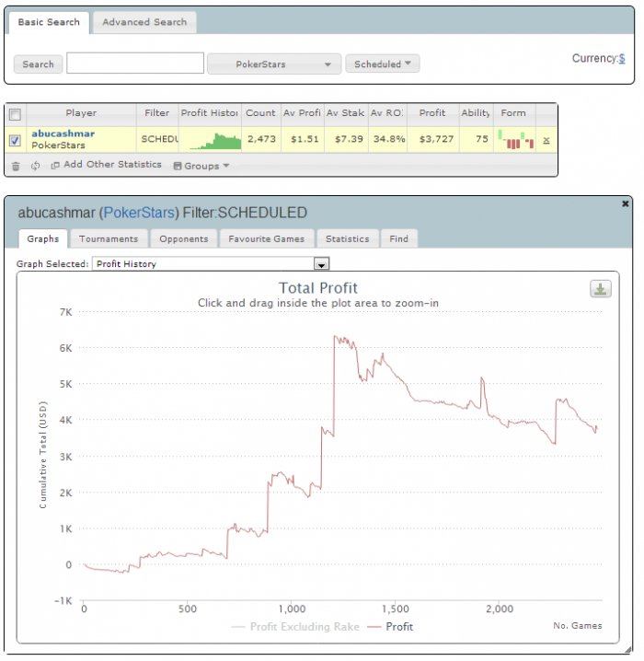Remove the abucashmar row with X icon

coord(546,140)
